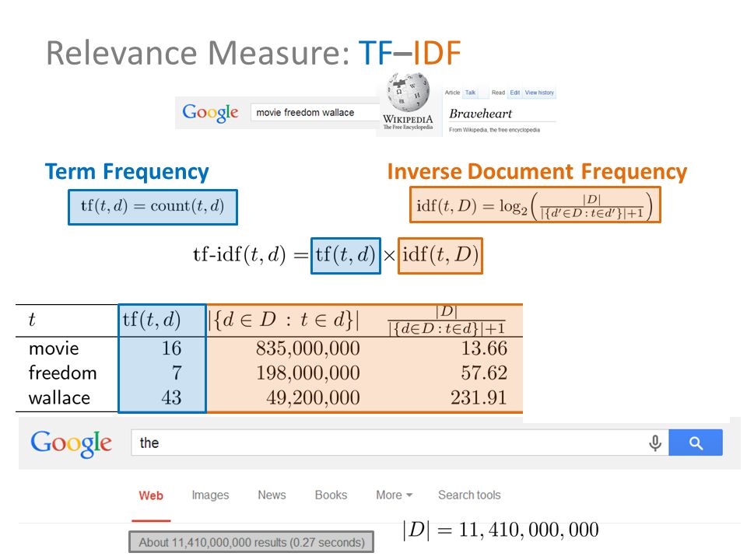Click the large Google logo beside 'the' search
This screenshot has height=560, width=747.
click(x=72, y=444)
